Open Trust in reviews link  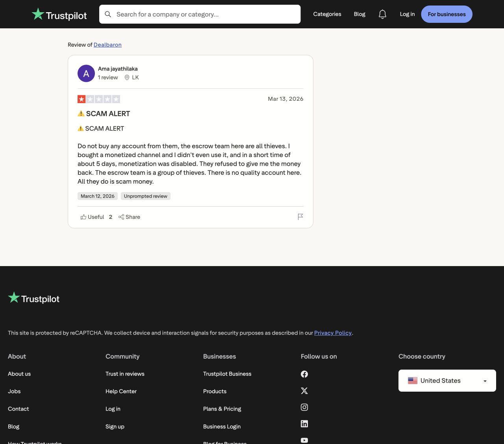[x=125, y=374]
